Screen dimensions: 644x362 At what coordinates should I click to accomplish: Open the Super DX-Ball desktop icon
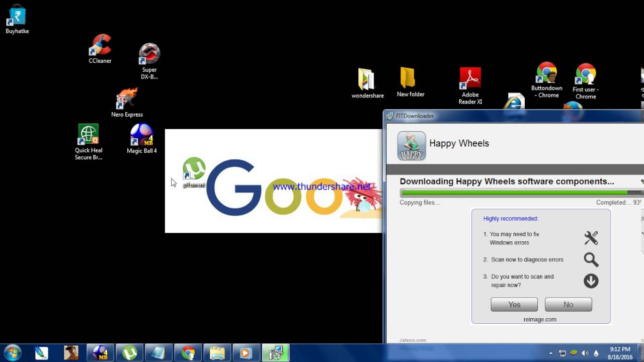149,61
